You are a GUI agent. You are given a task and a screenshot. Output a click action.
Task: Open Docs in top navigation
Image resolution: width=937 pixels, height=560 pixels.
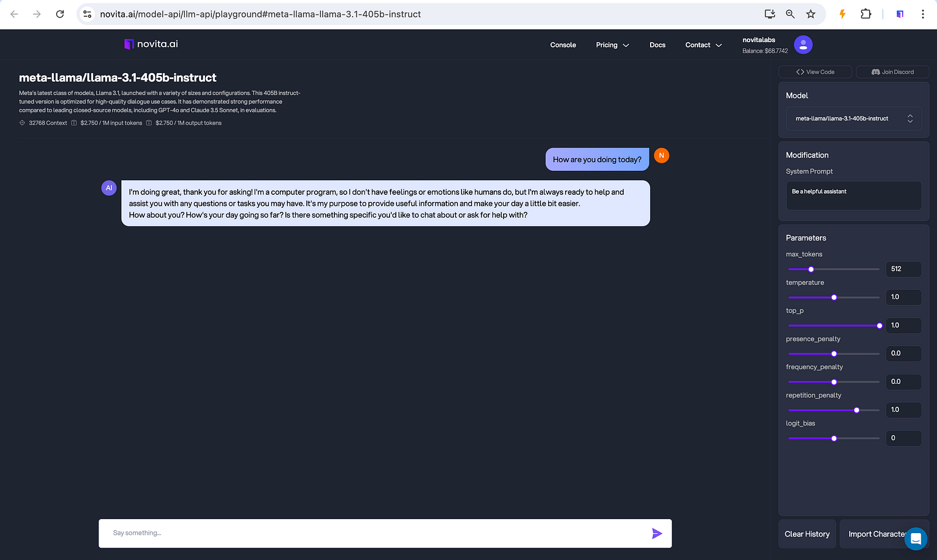(657, 45)
